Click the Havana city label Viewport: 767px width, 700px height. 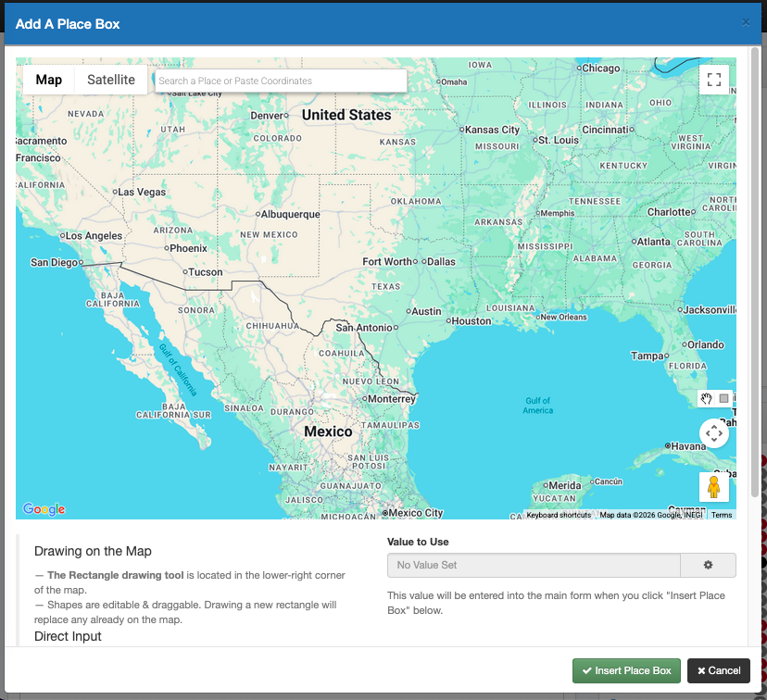(x=688, y=446)
